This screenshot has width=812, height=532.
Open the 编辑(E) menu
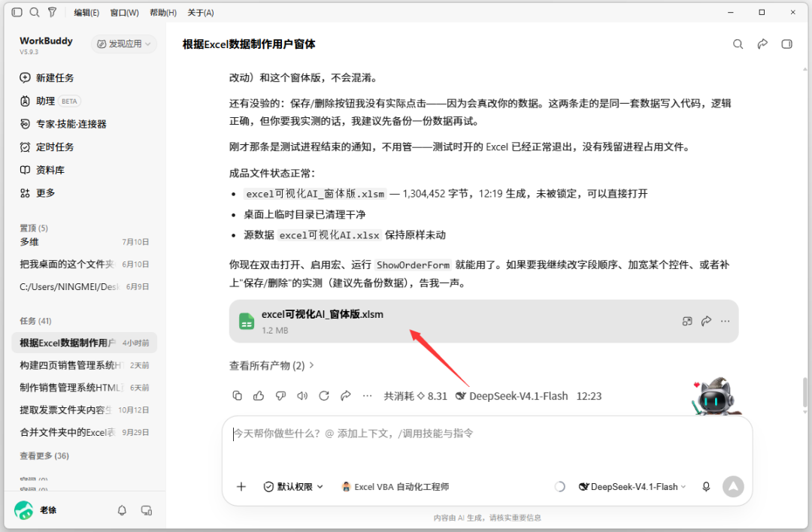[86, 13]
